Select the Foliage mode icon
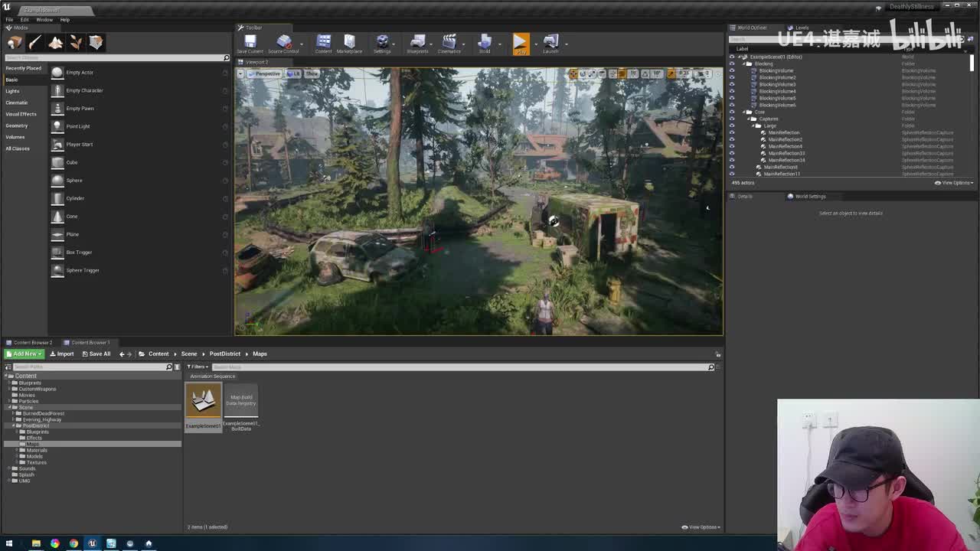 pyautogui.click(x=76, y=43)
